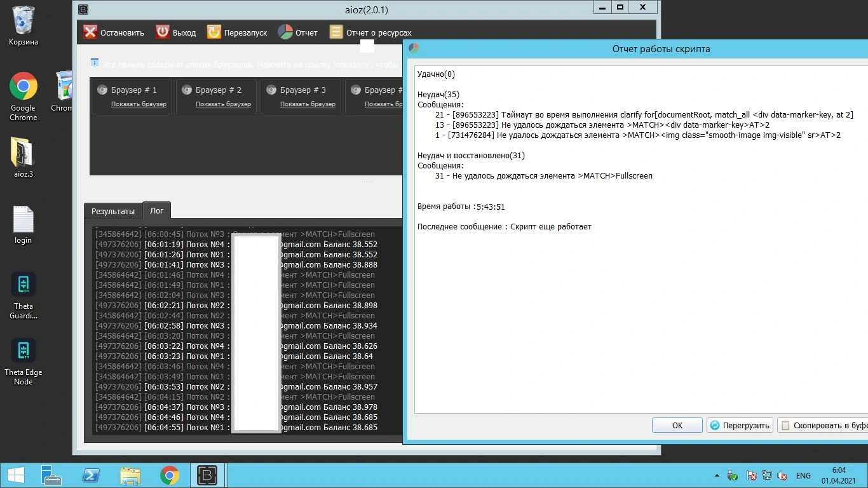
Task: Click the Перезапуск toolbar label
Action: pyautogui.click(x=246, y=33)
